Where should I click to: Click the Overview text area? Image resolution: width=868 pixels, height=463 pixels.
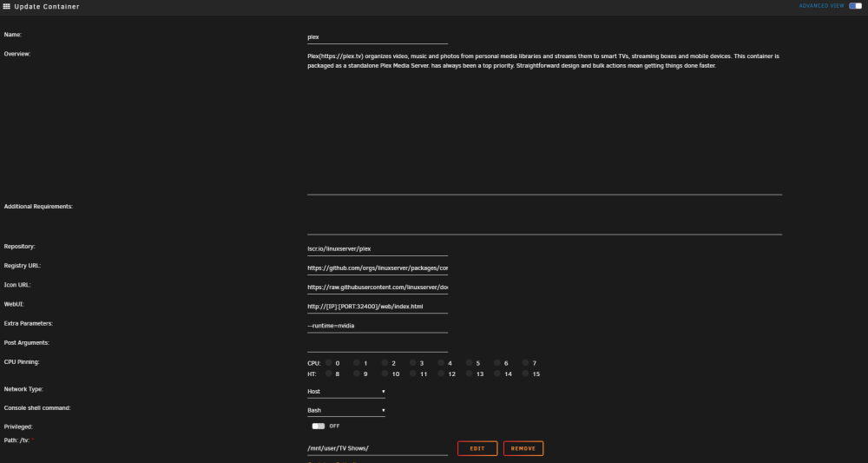point(545,123)
